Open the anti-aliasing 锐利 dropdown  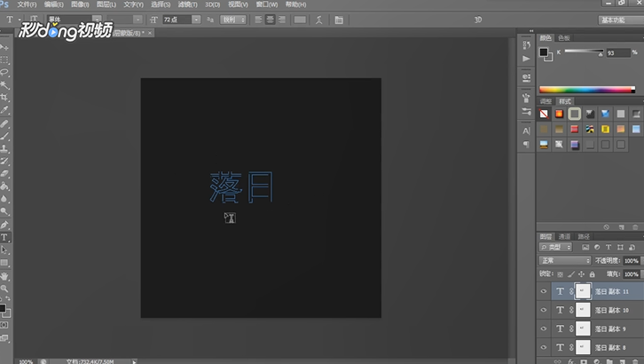pos(233,20)
